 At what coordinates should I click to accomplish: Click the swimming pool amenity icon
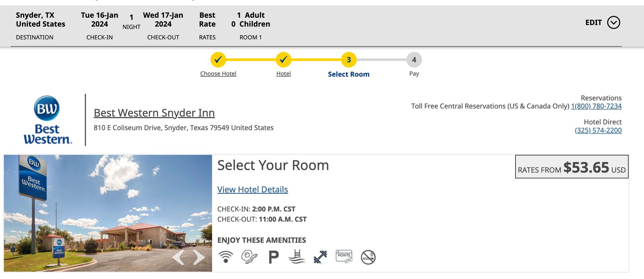[297, 257]
